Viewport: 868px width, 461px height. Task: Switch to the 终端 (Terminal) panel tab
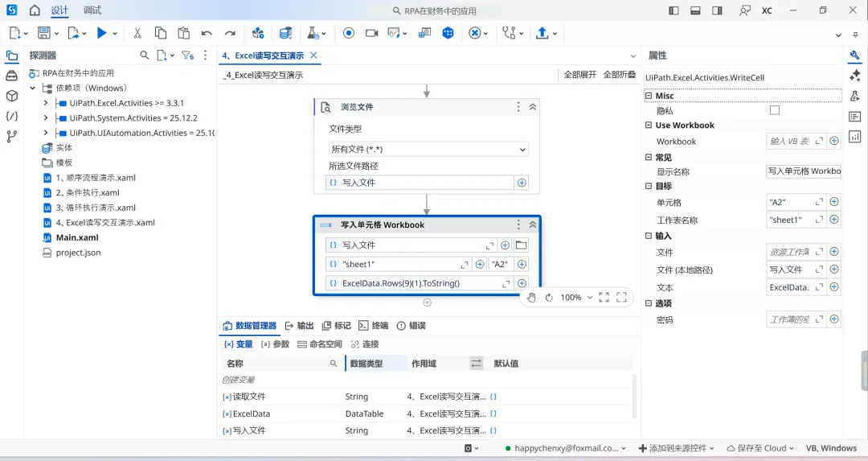point(374,326)
